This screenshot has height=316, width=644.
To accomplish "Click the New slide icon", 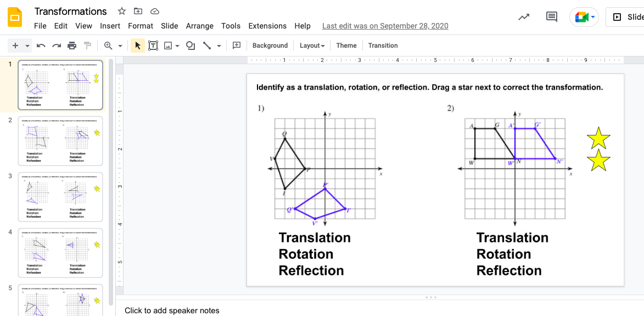I will point(15,45).
